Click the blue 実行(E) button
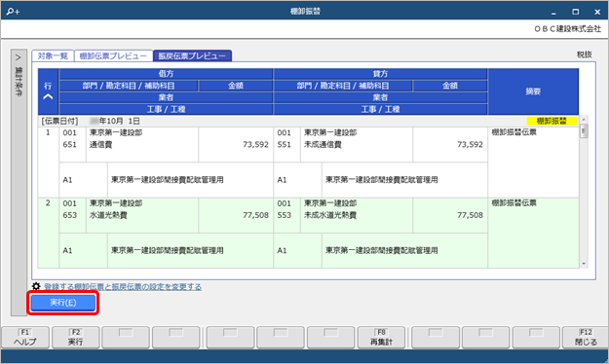609x364 pixels. coord(63,303)
